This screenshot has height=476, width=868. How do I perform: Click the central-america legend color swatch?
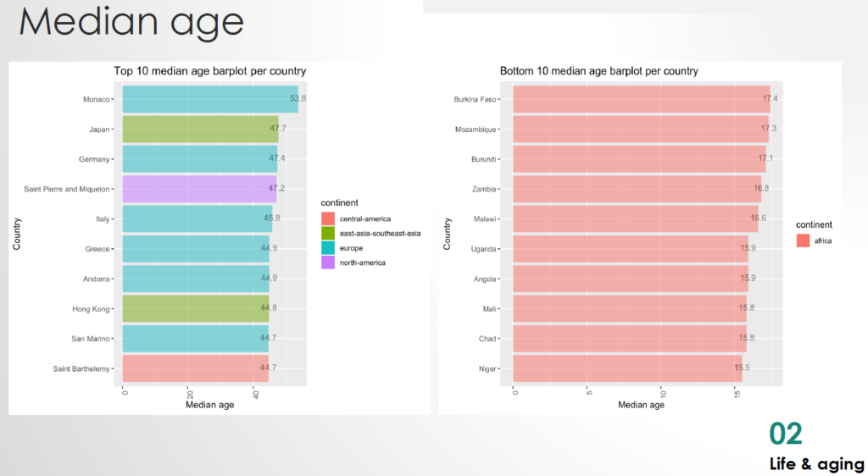(329, 219)
